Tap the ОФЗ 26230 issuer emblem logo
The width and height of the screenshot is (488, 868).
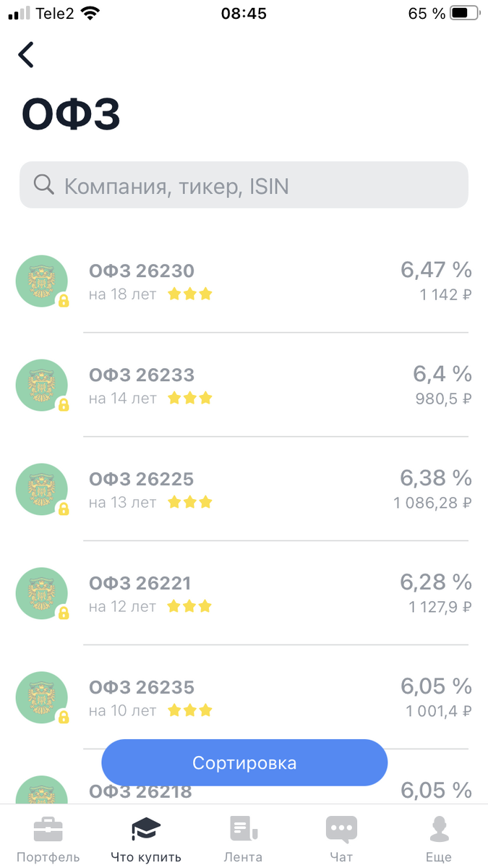pyautogui.click(x=41, y=281)
